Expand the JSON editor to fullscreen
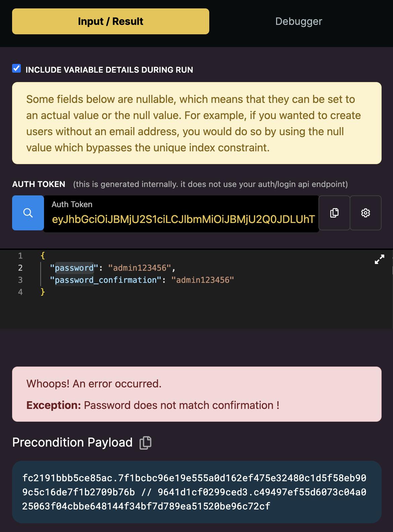The width and height of the screenshot is (393, 532). (379, 260)
